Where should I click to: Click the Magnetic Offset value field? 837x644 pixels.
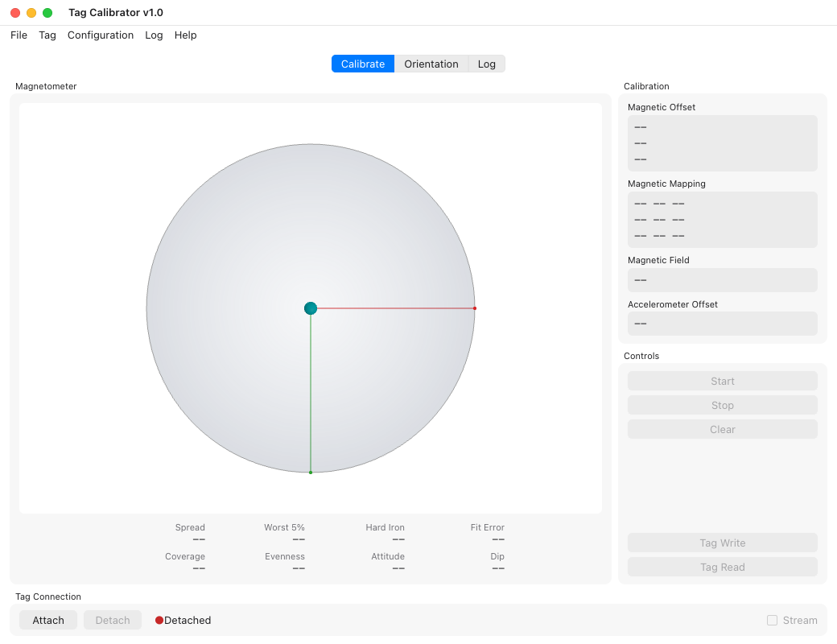pos(722,143)
